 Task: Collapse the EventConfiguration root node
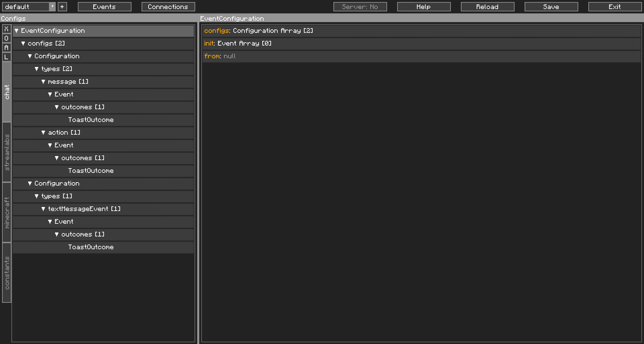click(16, 31)
